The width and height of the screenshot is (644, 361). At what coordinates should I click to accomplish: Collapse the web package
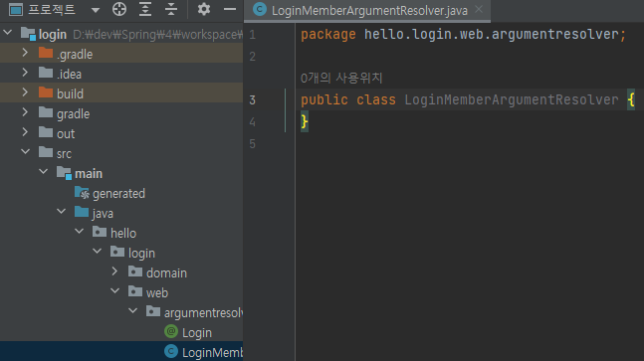tap(115, 290)
